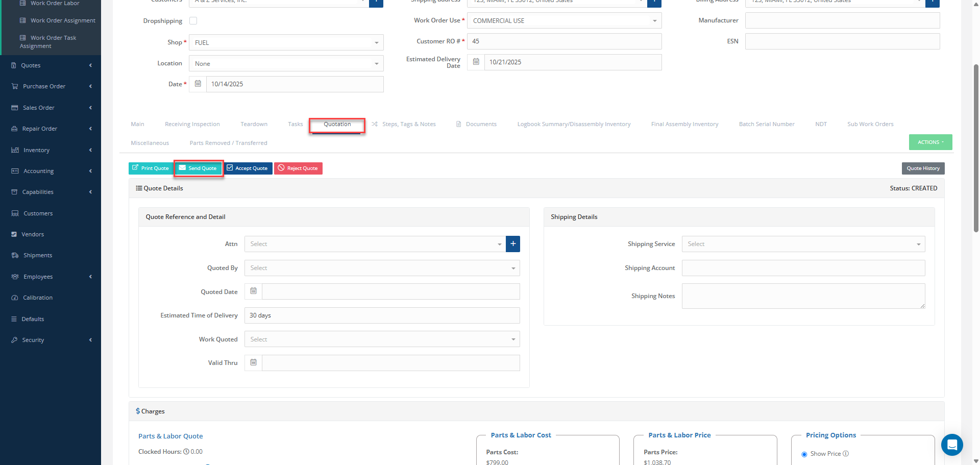
Task: Click the Shipping Notes text area
Action: pyautogui.click(x=803, y=296)
